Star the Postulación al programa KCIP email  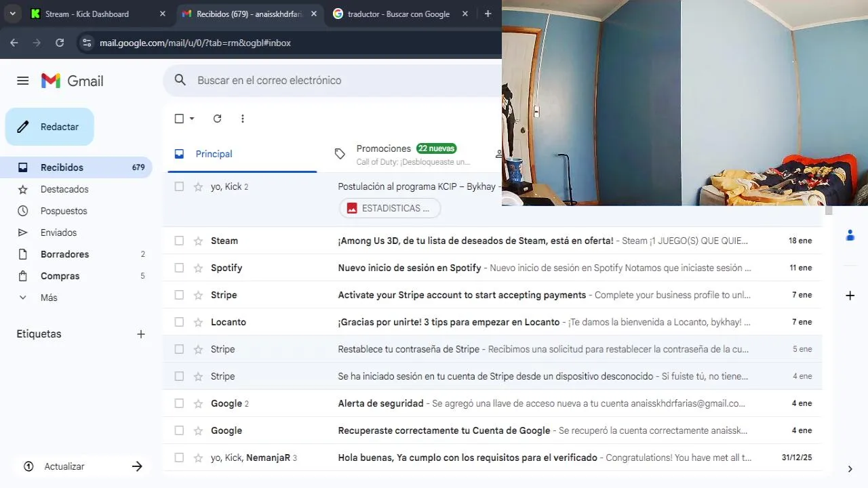pyautogui.click(x=198, y=186)
